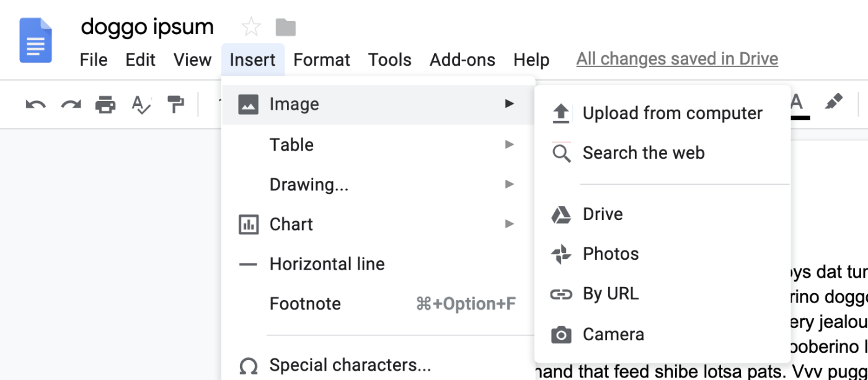Choose Upload from computer
The image size is (868, 380).
click(672, 113)
